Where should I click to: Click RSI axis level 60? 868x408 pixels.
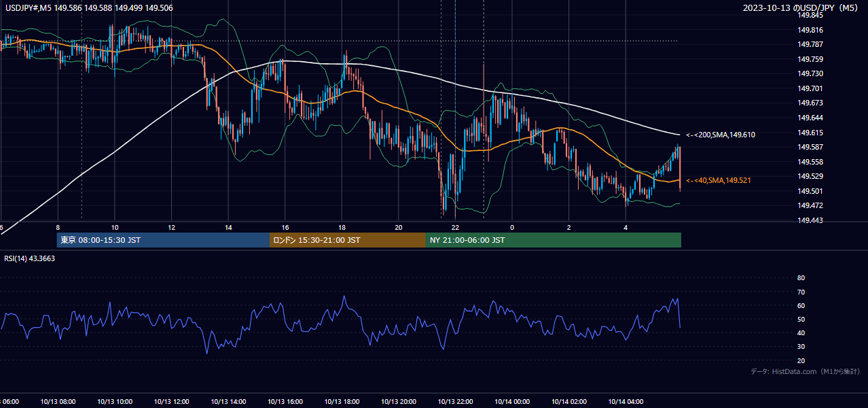(x=801, y=305)
